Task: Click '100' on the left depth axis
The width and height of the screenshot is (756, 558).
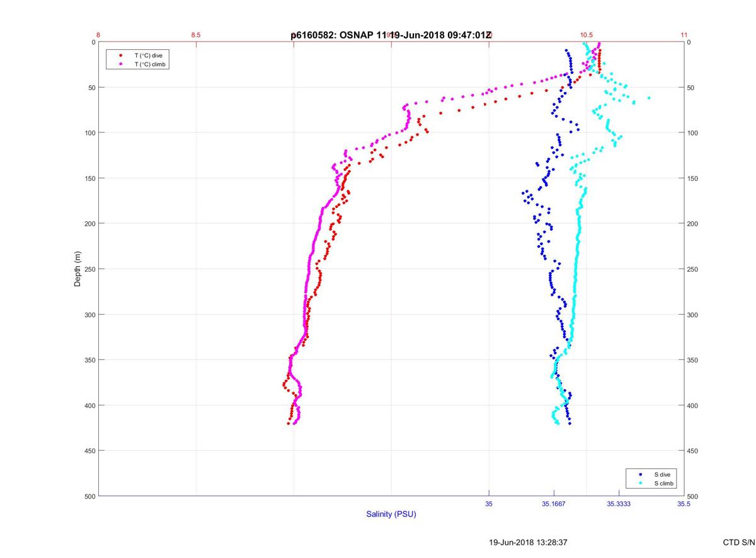Action: 89,133
